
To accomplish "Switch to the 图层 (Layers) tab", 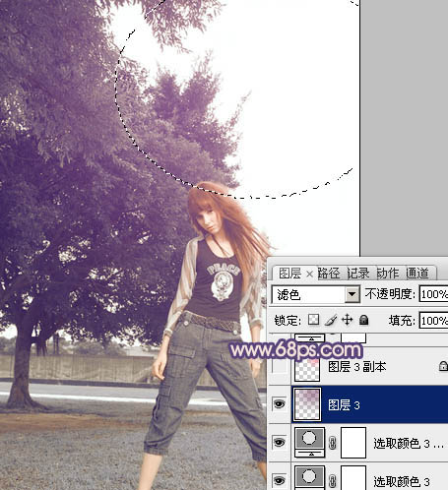I will pos(289,274).
